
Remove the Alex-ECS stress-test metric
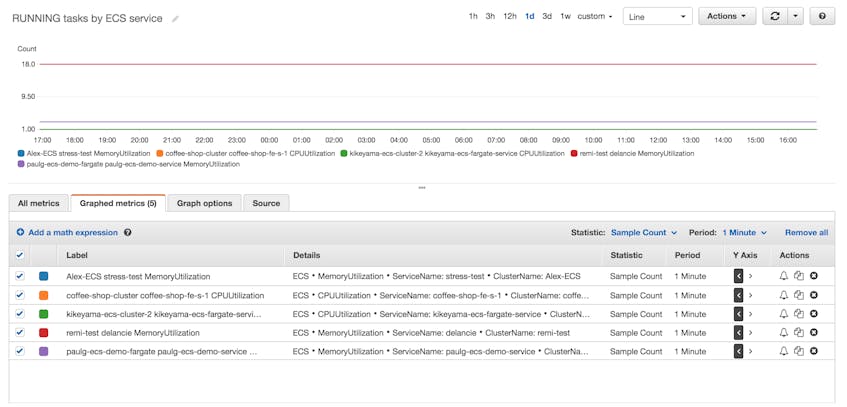point(814,276)
